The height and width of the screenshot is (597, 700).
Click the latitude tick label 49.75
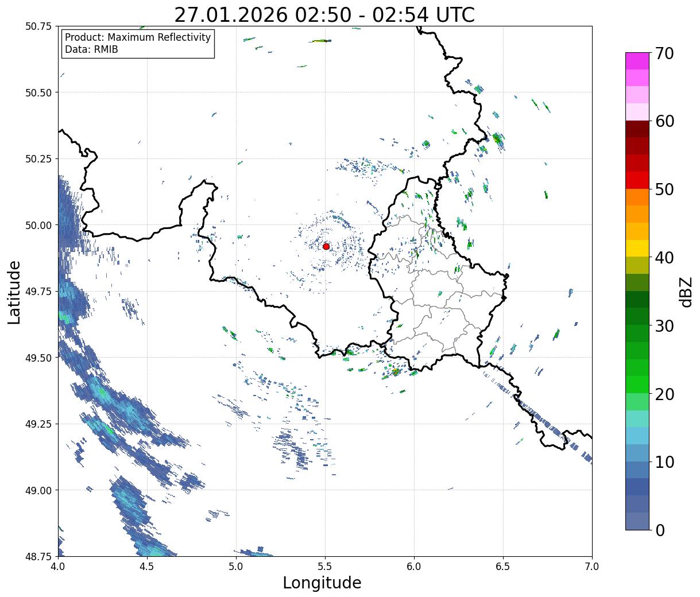[x=39, y=291]
